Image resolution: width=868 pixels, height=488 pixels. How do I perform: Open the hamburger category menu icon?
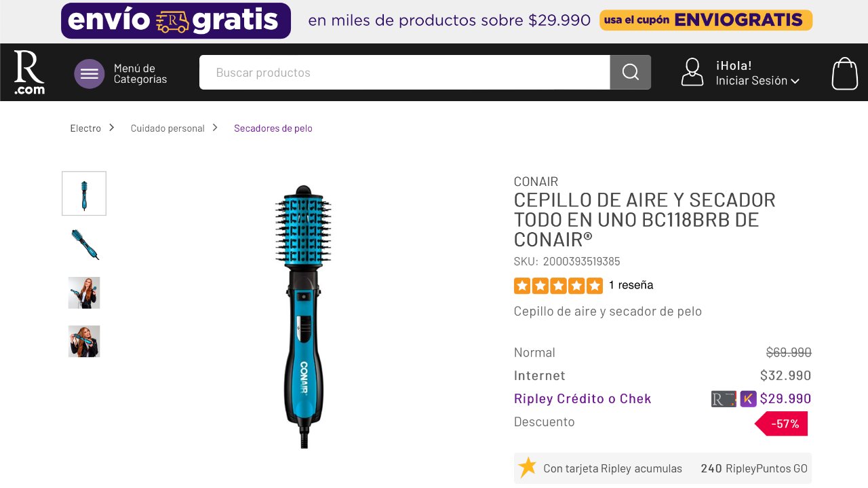tap(90, 74)
